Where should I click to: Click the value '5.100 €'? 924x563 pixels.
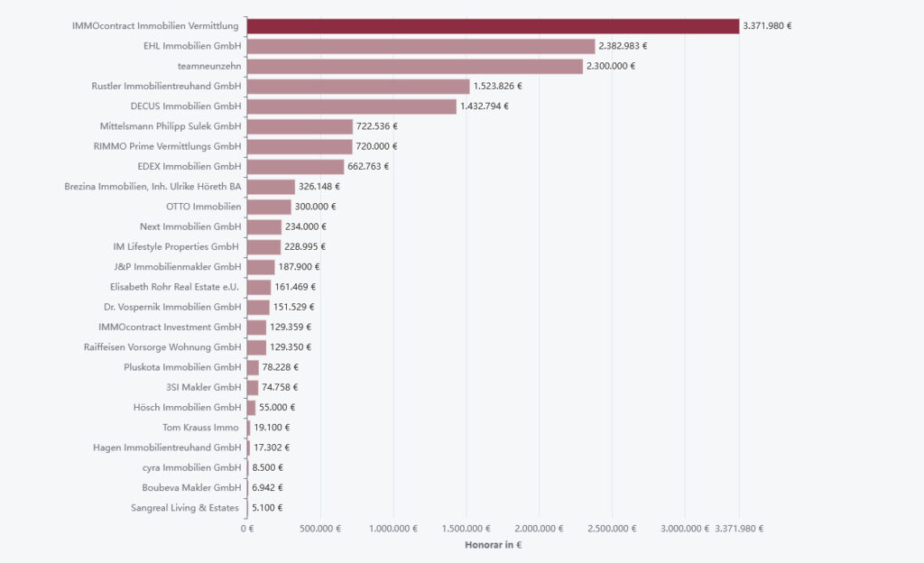[x=267, y=507]
